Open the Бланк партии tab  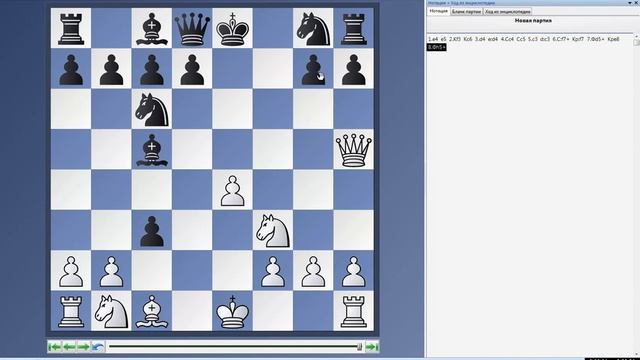click(x=466, y=11)
